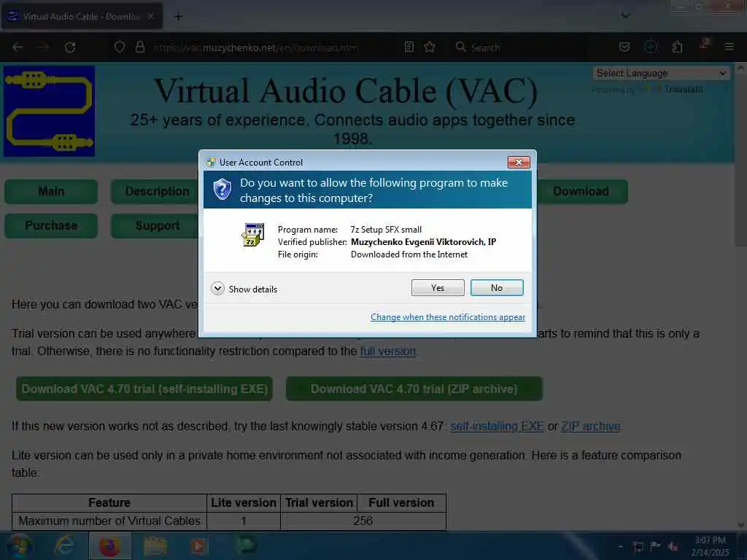Click the 7z Setup program icon
This screenshot has height=560, width=747.
pos(252,235)
